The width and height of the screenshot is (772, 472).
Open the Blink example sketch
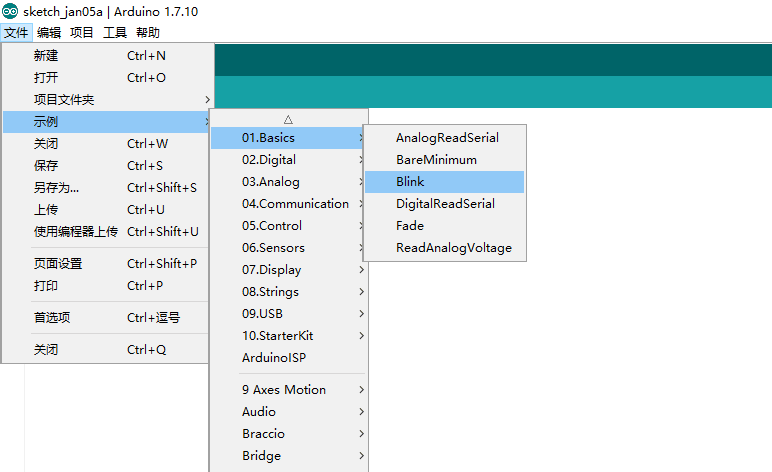tap(410, 182)
